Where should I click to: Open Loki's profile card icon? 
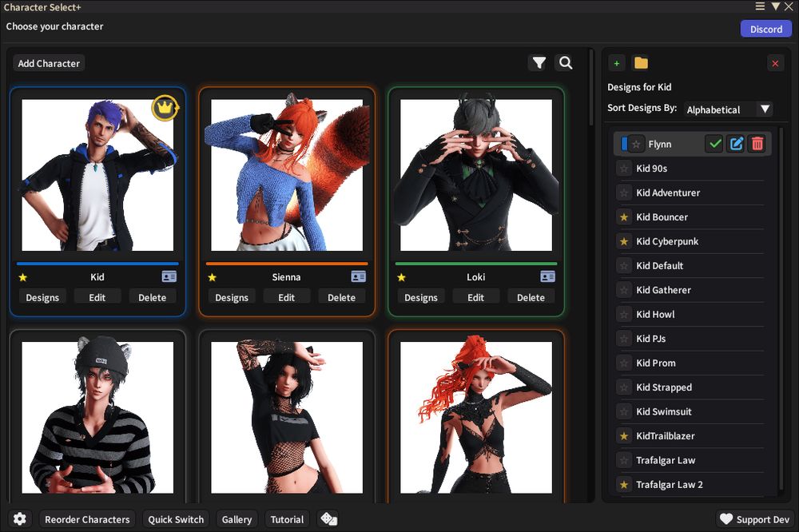548,276
